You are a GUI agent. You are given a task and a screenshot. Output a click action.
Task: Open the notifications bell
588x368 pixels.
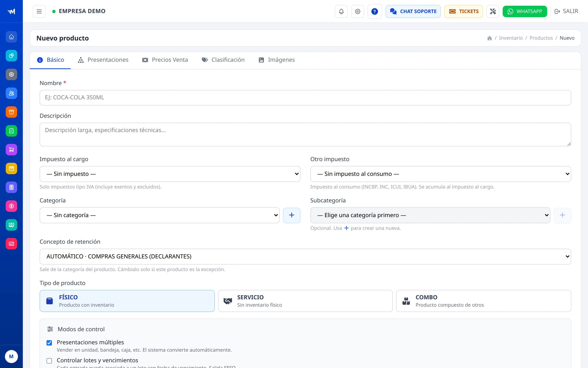coord(341,11)
